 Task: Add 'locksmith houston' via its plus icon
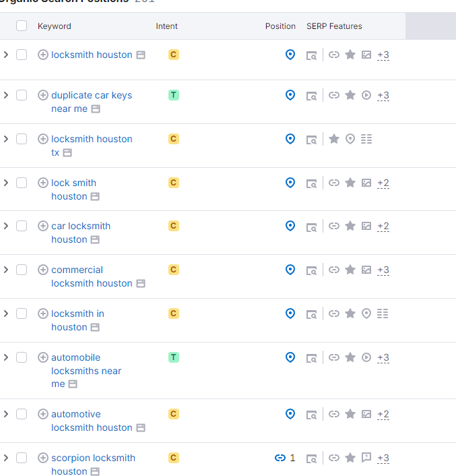click(42, 55)
